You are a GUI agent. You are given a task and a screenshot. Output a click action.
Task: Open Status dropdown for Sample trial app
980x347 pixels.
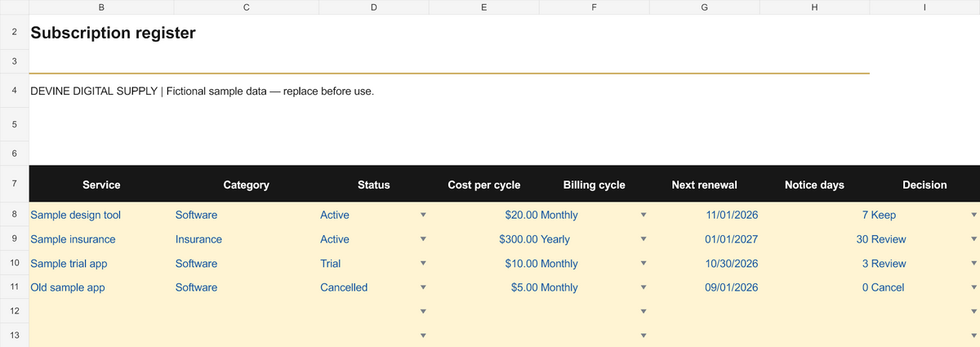(422, 264)
